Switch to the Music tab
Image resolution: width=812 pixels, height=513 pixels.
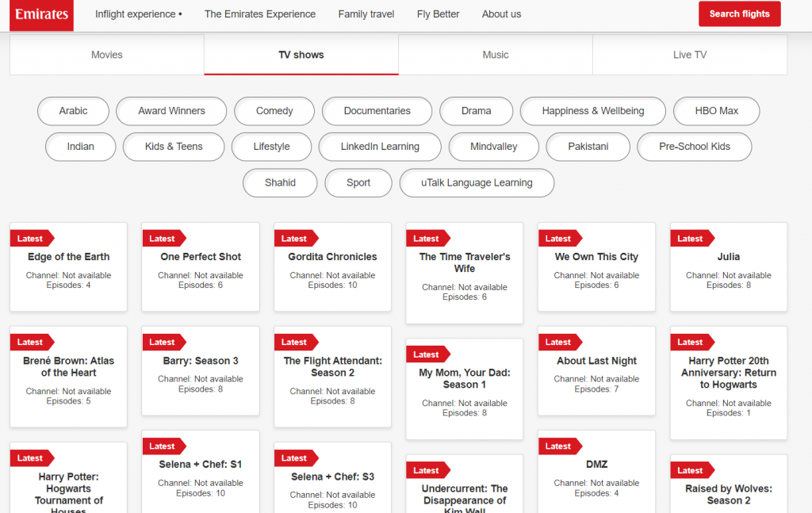coord(496,55)
